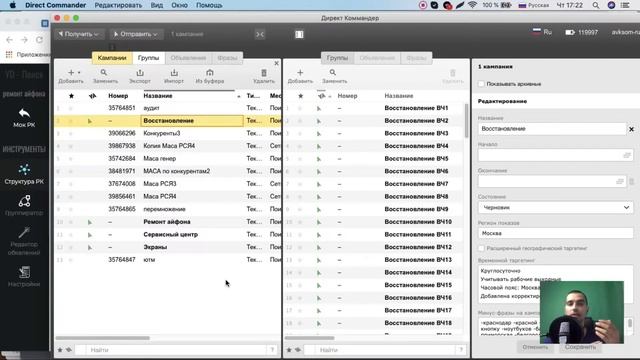Open Окно menu
Image resolution: width=640 pixels, height=360 pixels.
pyautogui.click(x=180, y=5)
